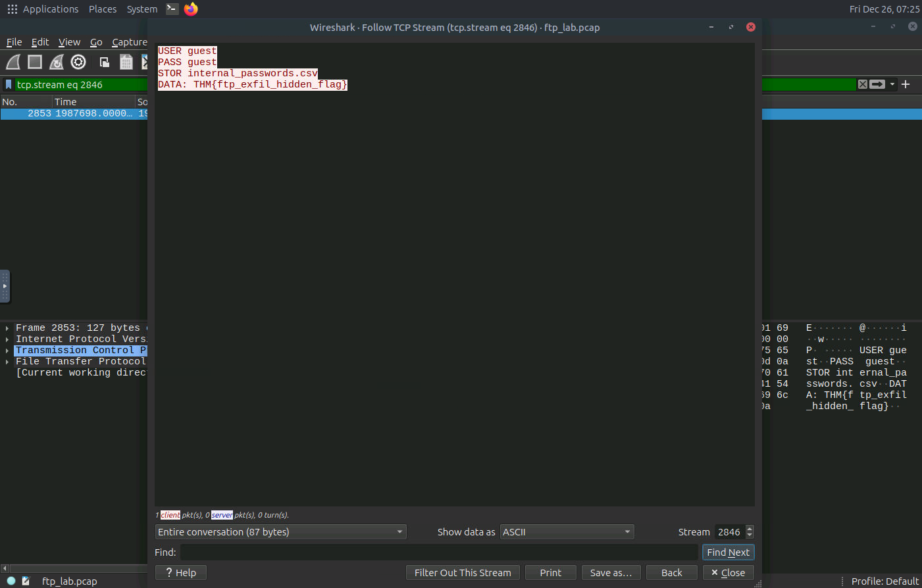Viewport: 922px width, 588px height.
Task: Open the Show data as ASCII dropdown
Action: pyautogui.click(x=567, y=532)
